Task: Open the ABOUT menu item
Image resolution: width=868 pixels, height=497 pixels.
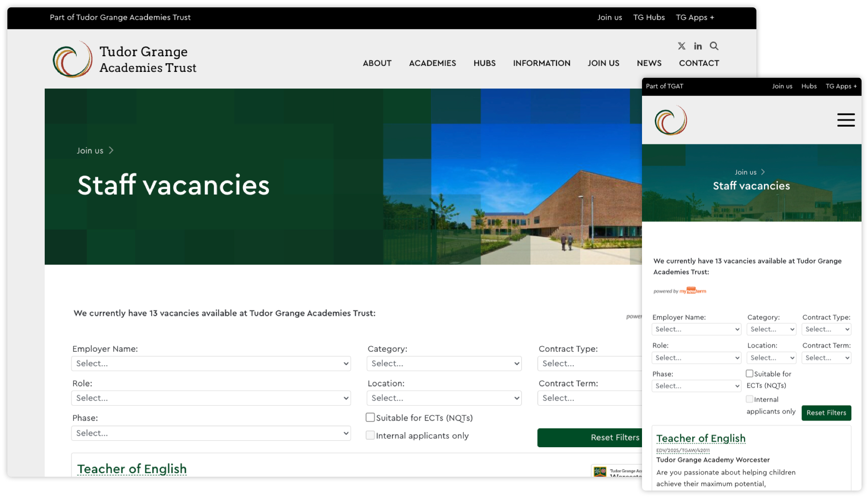Action: (377, 63)
